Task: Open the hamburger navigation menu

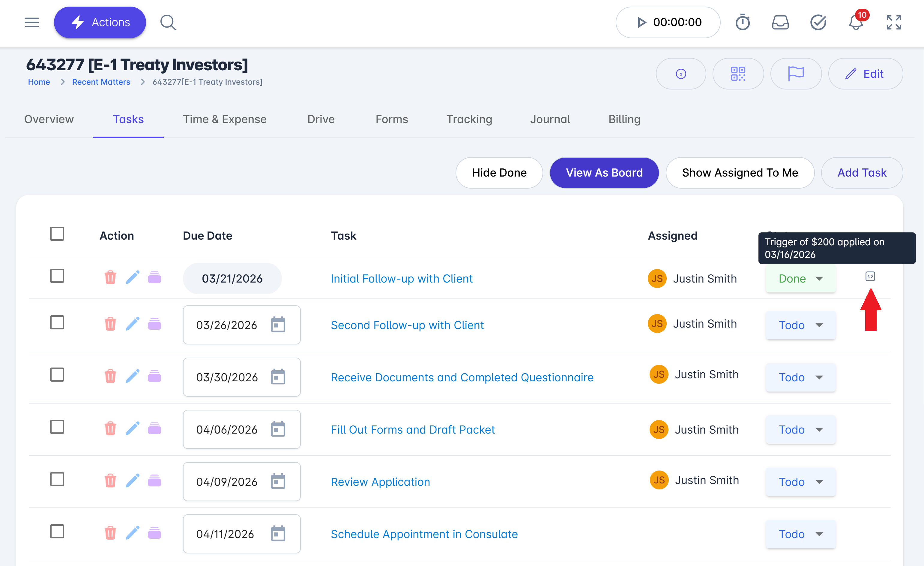Action: tap(32, 23)
